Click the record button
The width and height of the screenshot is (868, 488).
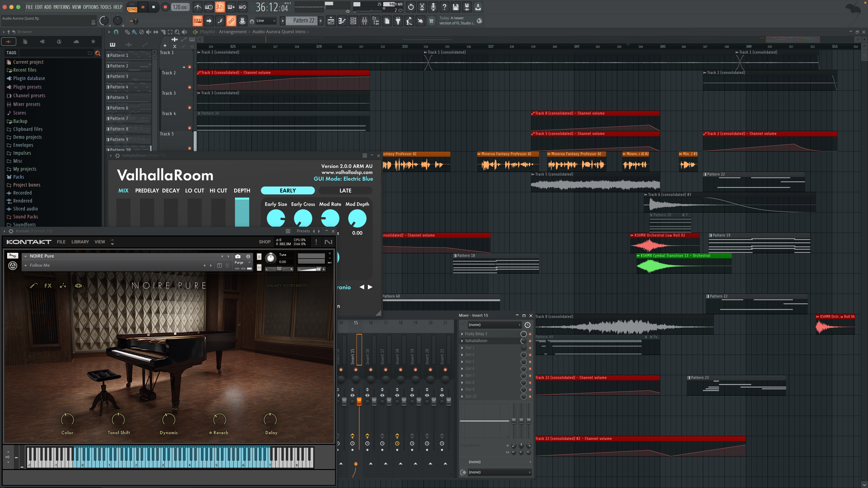click(165, 7)
